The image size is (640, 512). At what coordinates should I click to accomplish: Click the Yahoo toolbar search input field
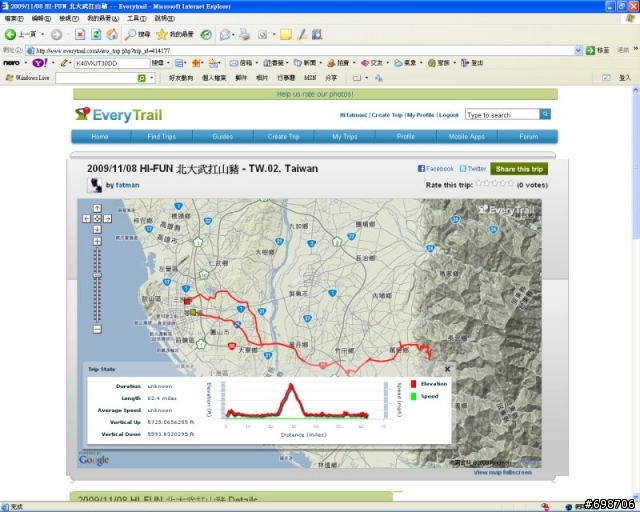(112, 63)
